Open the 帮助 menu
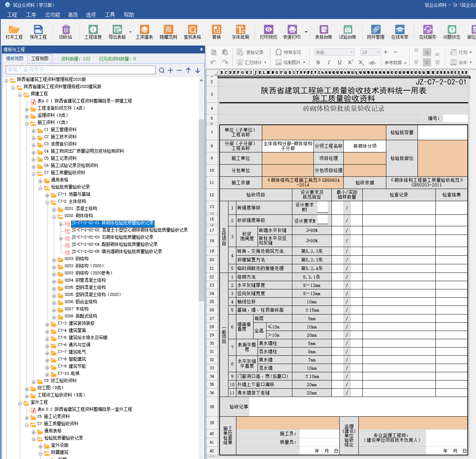Screen dimensions: 476x459 129,15
